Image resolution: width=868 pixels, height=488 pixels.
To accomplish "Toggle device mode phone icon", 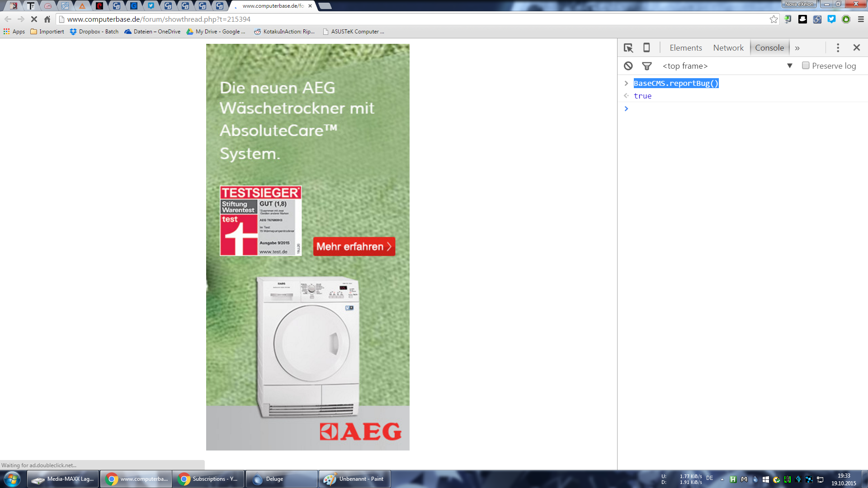I will (646, 48).
